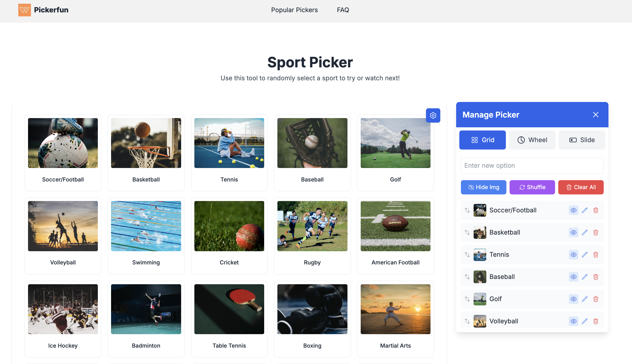
Task: Close the Manage Picker panel
Action: tap(596, 115)
